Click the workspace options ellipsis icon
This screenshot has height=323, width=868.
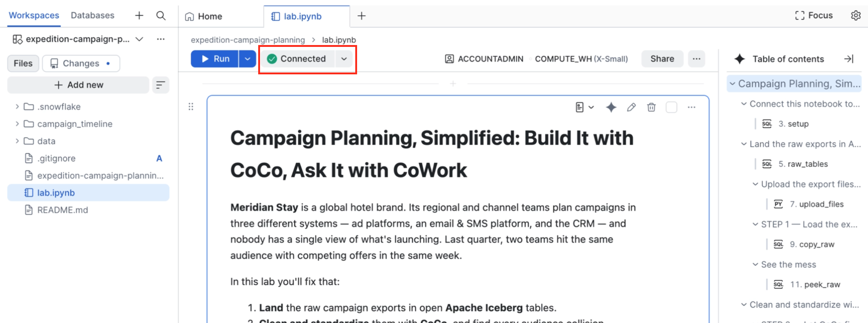[x=161, y=39]
